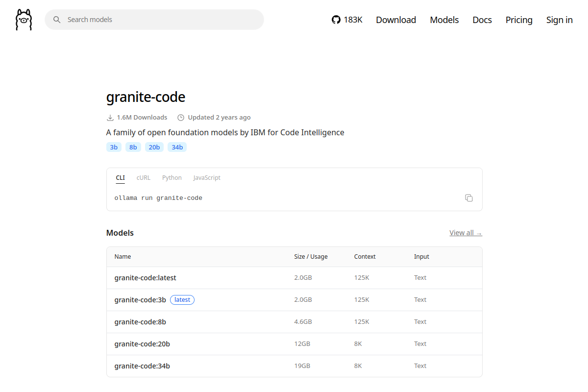Open granite-code:20b model
Image resolution: width=588 pixels, height=392 pixels.
(142, 344)
